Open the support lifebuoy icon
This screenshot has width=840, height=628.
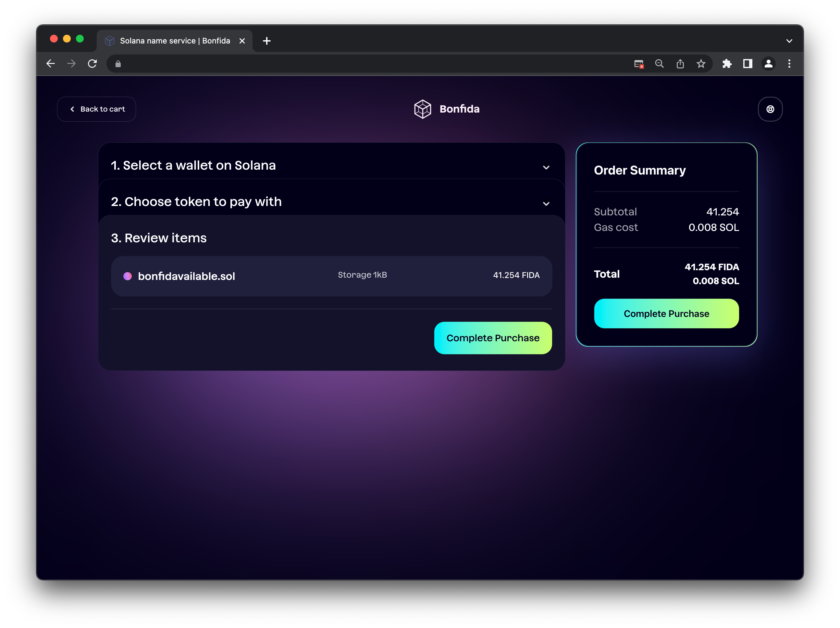point(770,109)
